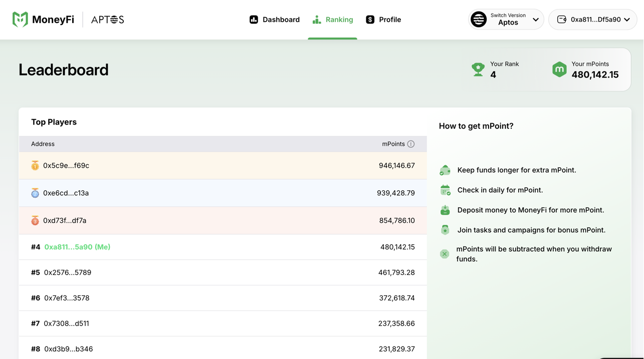Go to the Dashboard tab
Image resolution: width=644 pixels, height=359 pixels.
pyautogui.click(x=275, y=20)
